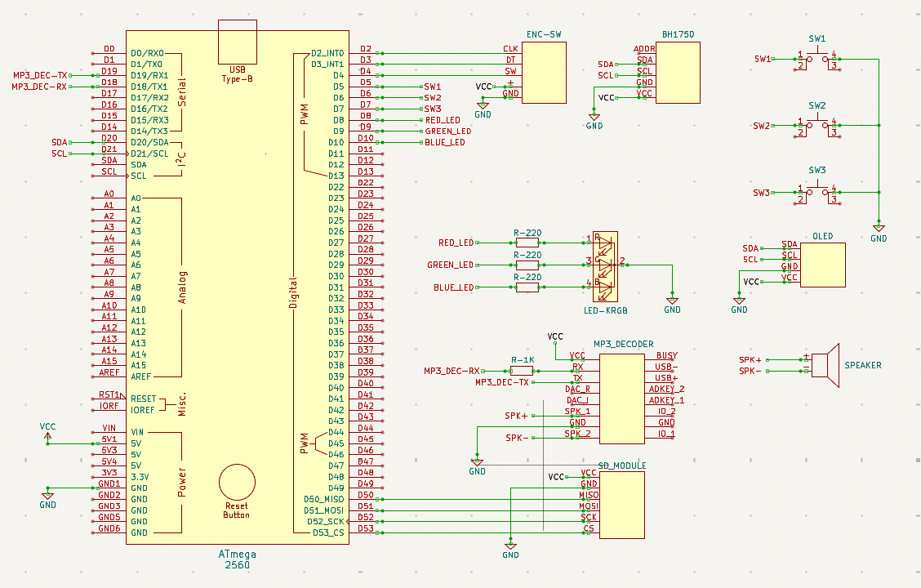Click the SW1 label left of SW1 button

tap(763, 59)
